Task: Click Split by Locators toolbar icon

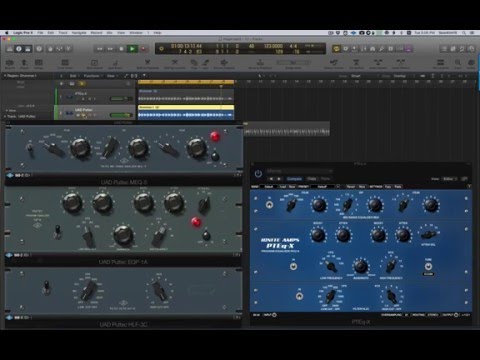Action: pos(174,63)
